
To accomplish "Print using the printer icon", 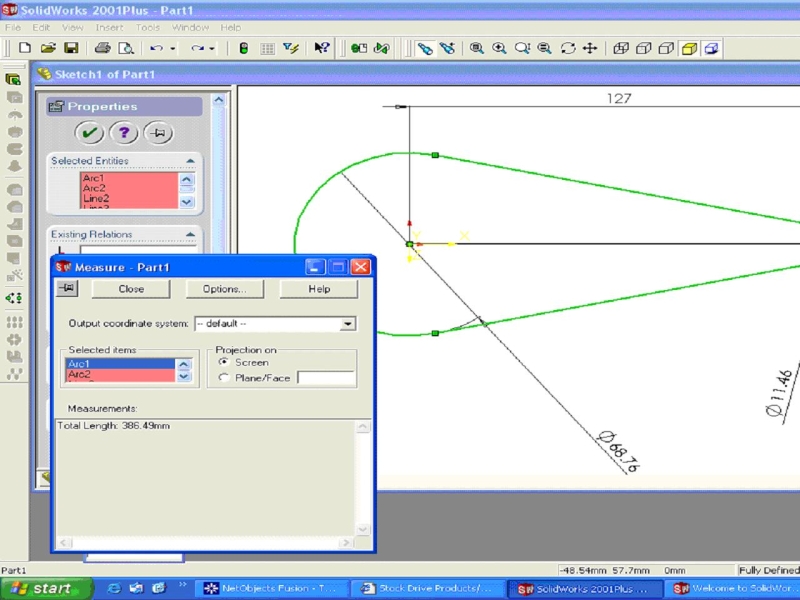I will [103, 48].
